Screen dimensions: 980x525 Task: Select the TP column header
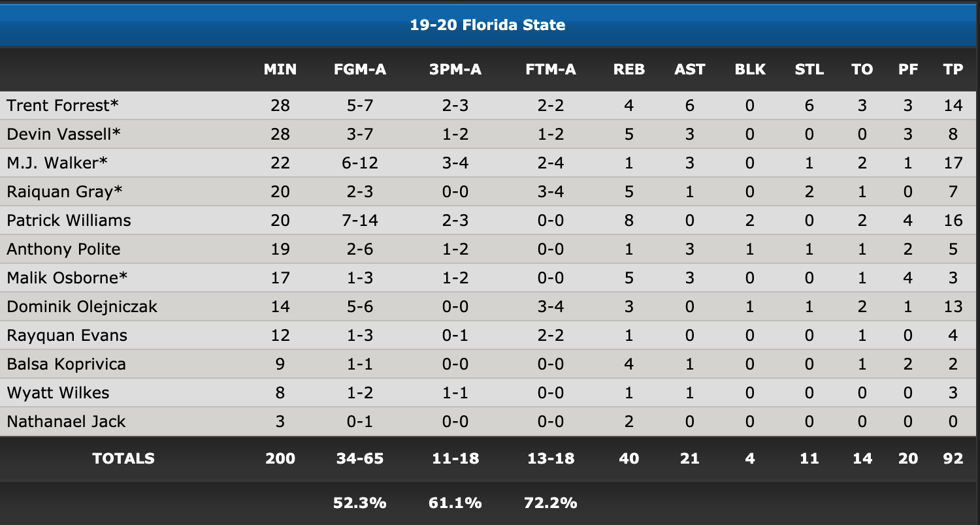(953, 69)
